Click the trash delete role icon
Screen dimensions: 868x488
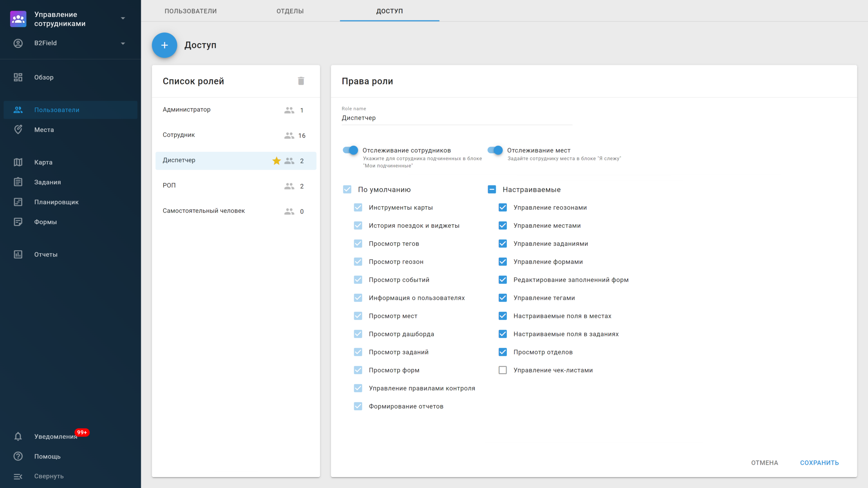301,81
